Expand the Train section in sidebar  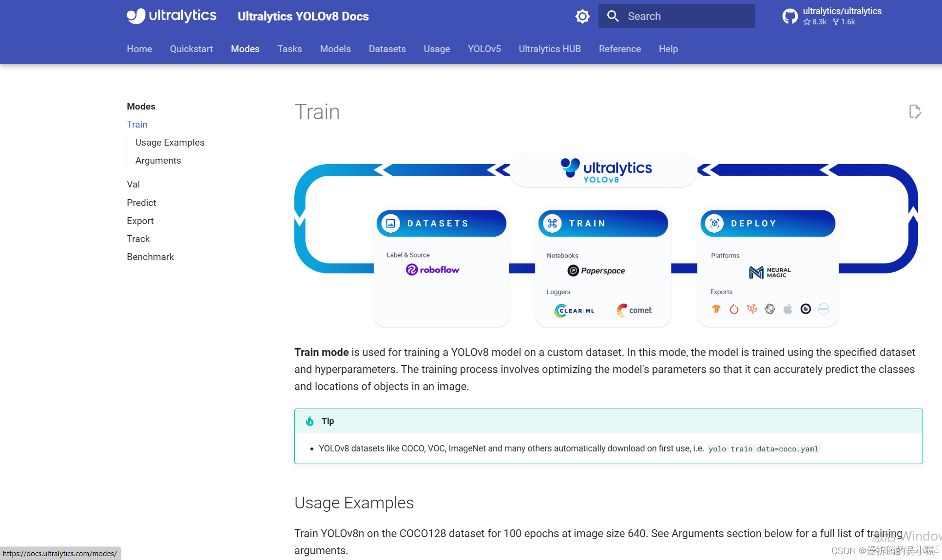tap(137, 124)
